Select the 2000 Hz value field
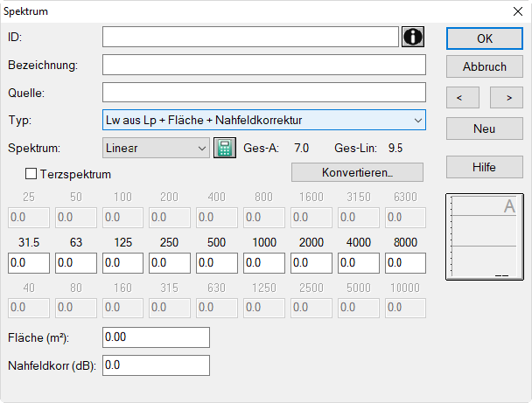 click(311, 262)
